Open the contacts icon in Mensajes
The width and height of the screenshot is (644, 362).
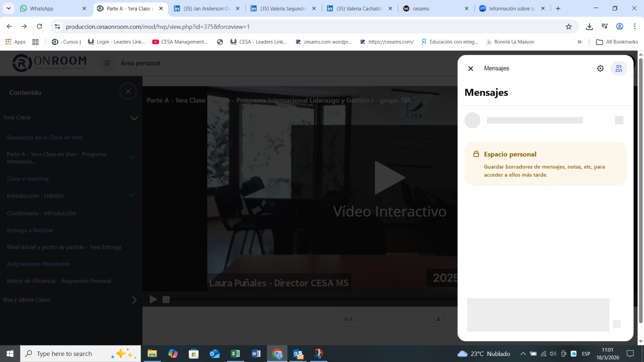(619, 68)
